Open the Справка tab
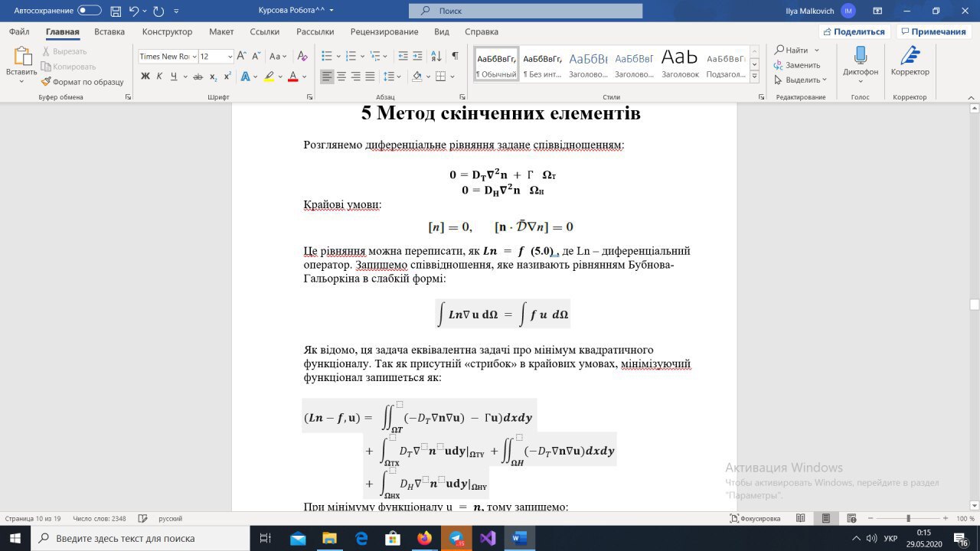The image size is (980, 551). tap(482, 31)
